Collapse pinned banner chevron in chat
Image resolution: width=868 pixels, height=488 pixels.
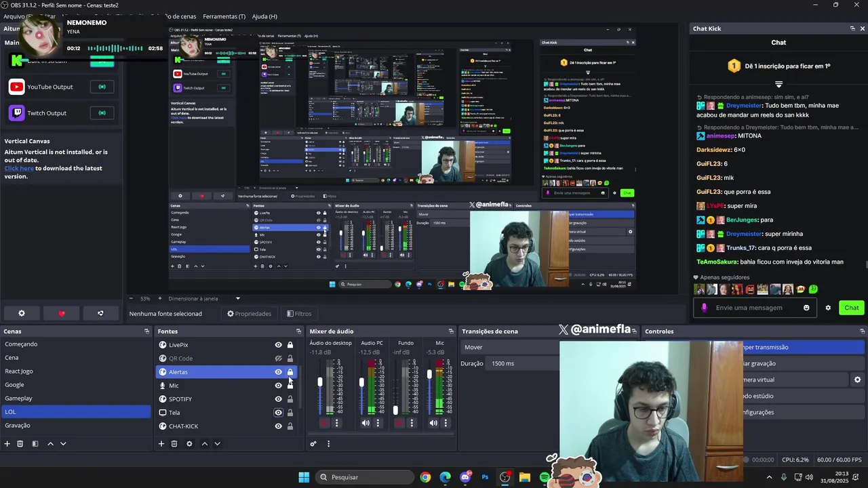click(x=778, y=85)
